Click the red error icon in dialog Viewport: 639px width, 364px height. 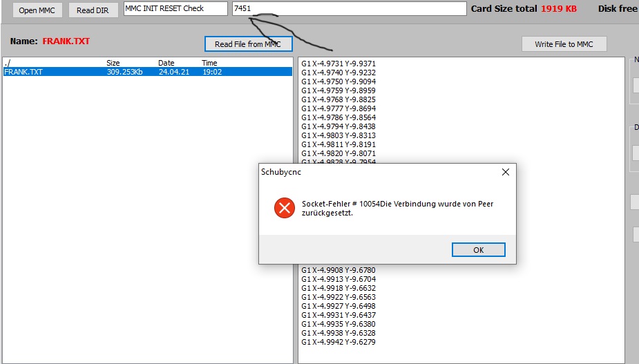[285, 208]
